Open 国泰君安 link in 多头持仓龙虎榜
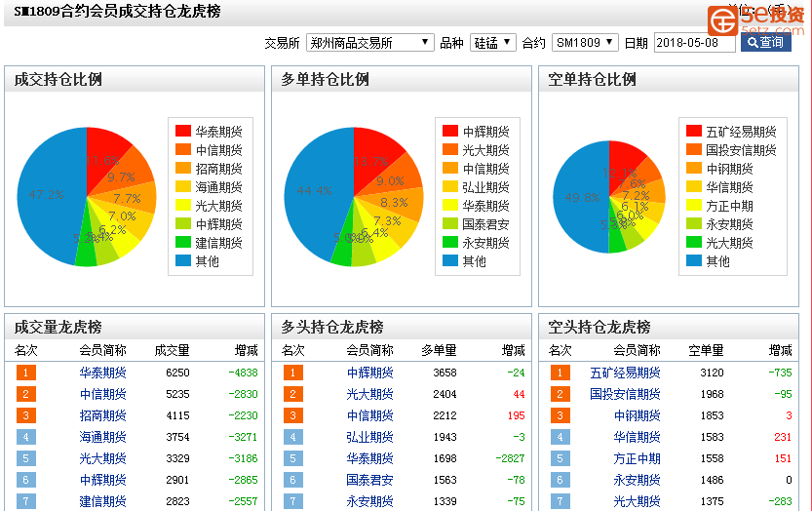Image resolution: width=812 pixels, height=511 pixels. (369, 480)
